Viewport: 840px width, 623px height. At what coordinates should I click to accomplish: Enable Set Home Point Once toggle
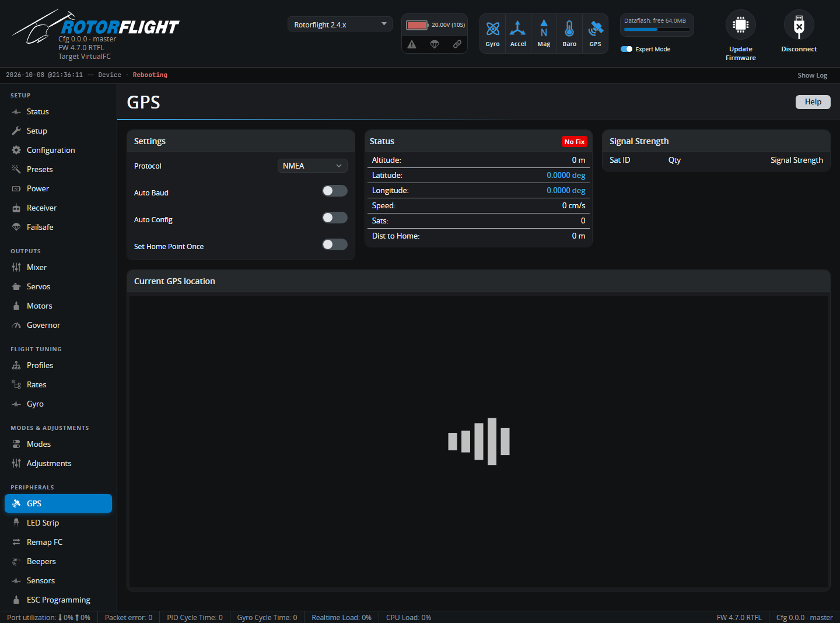[335, 244]
